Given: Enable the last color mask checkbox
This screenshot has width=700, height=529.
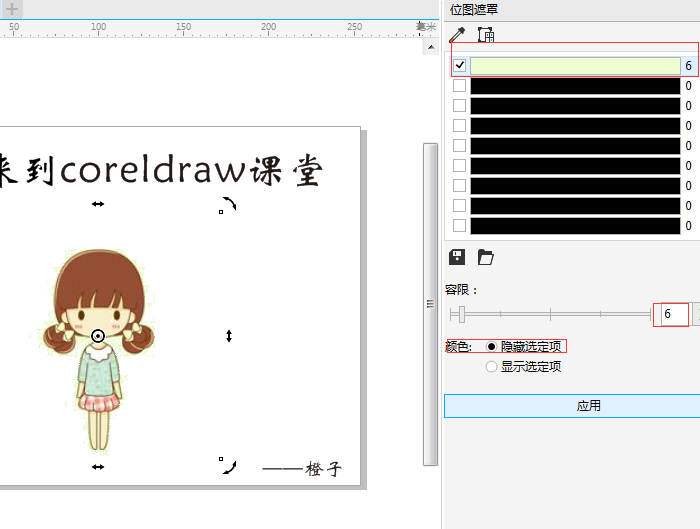Looking at the screenshot, I should pos(460,225).
